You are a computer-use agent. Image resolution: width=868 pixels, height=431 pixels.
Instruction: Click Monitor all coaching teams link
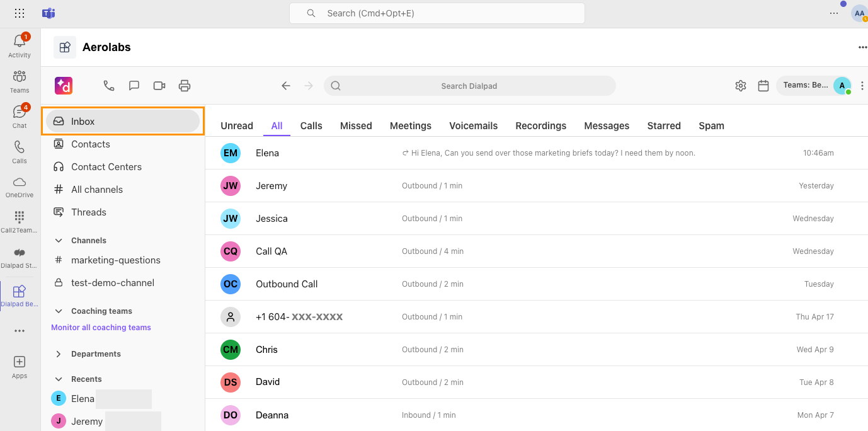point(101,328)
